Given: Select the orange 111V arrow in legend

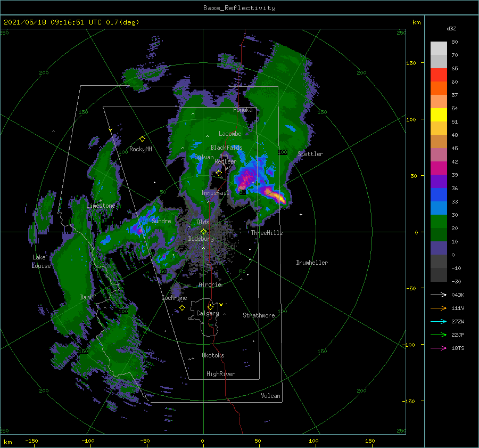Looking at the screenshot, I should click(439, 308).
